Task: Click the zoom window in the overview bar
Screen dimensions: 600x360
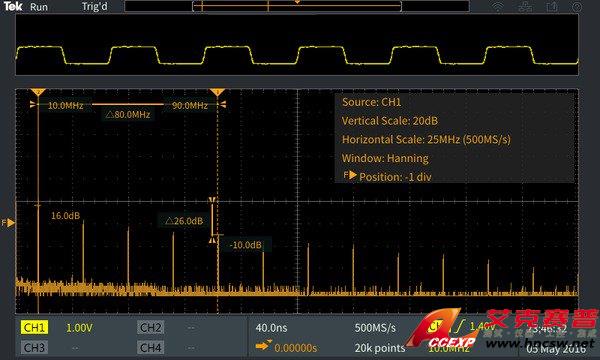Action: [x=297, y=6]
